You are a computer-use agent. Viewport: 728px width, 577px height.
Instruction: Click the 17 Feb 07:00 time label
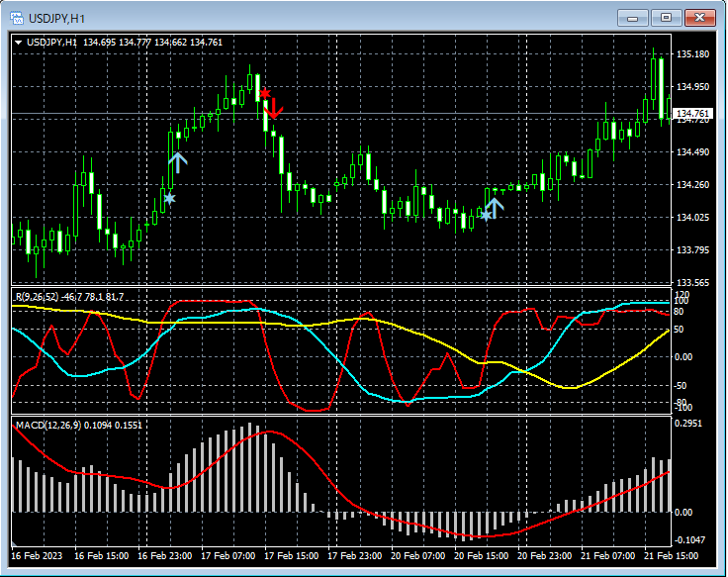pyautogui.click(x=227, y=555)
